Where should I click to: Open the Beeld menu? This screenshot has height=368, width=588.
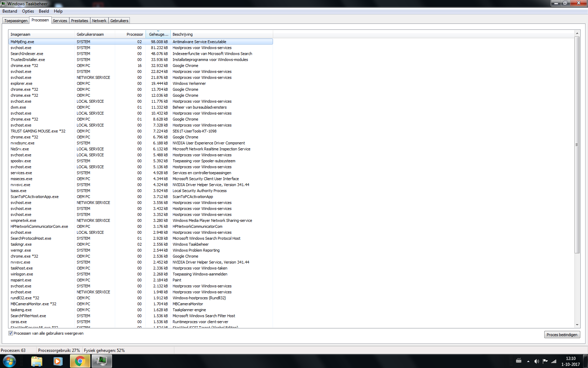(x=44, y=11)
